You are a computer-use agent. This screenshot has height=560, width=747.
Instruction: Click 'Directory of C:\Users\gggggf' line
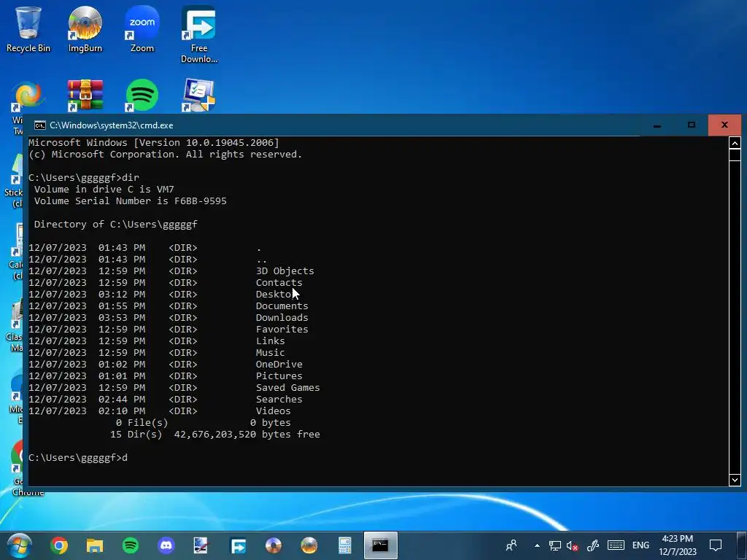116,225
